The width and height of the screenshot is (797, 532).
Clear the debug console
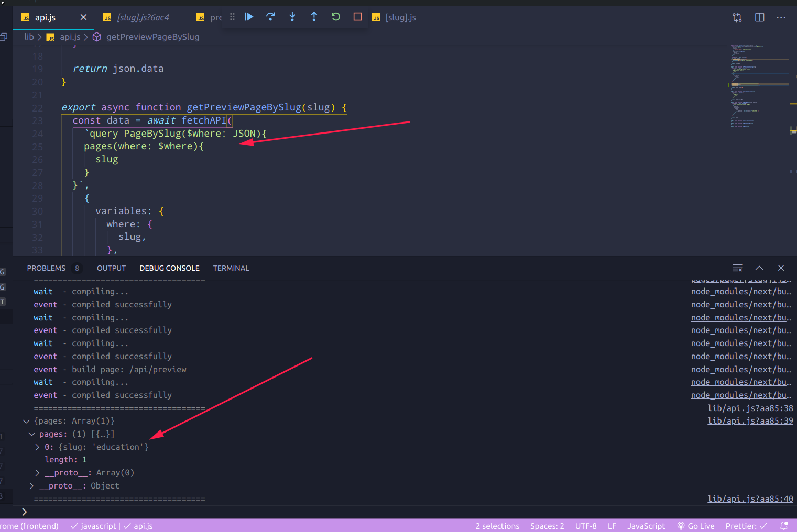(x=737, y=268)
